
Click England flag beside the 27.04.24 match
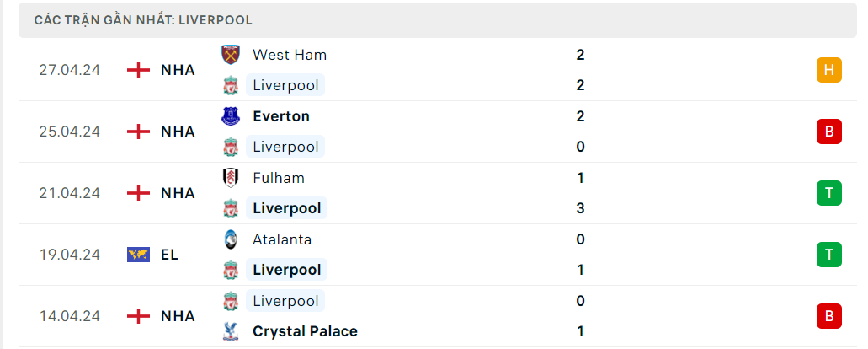pos(138,70)
